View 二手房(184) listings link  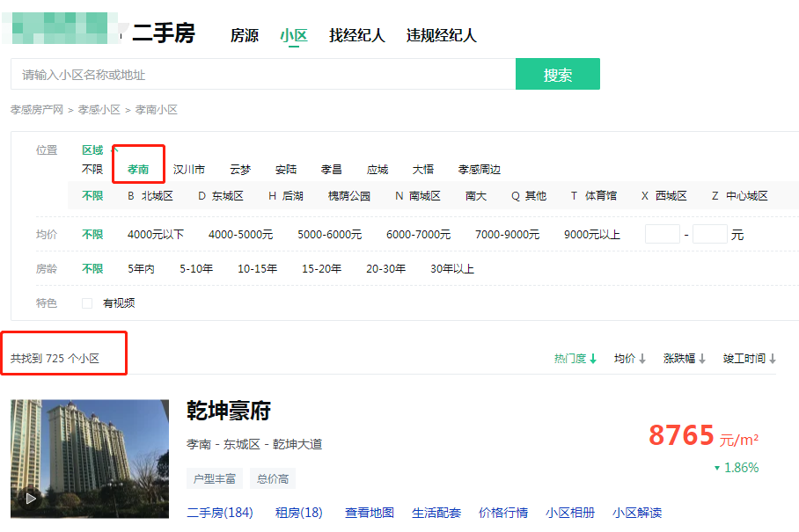(x=219, y=513)
